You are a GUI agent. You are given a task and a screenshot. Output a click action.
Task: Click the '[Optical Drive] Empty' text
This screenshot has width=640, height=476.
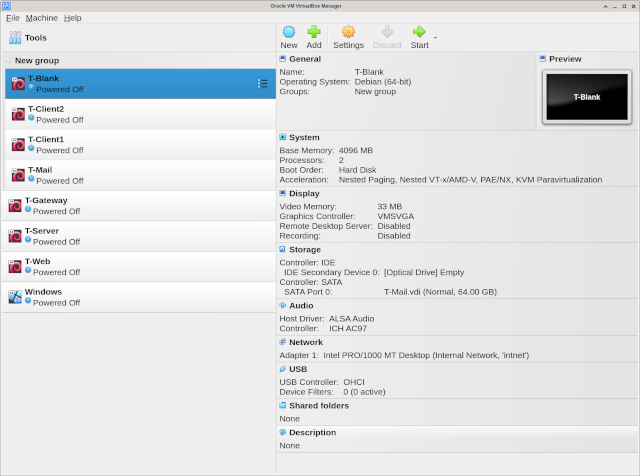(x=424, y=272)
